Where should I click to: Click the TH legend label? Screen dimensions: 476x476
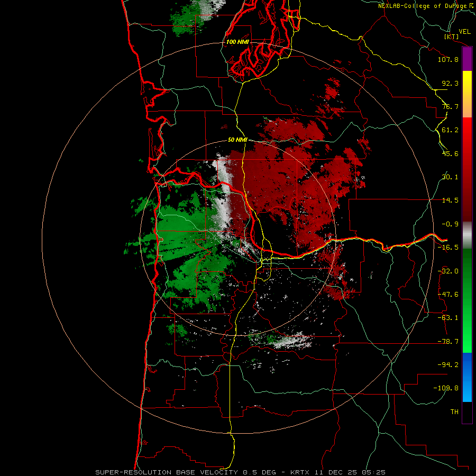tap(454, 412)
